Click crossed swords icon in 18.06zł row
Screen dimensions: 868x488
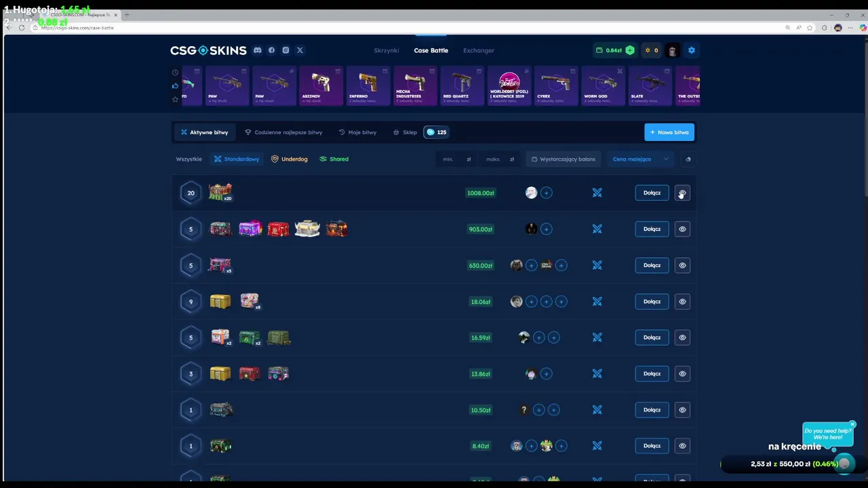[597, 302]
